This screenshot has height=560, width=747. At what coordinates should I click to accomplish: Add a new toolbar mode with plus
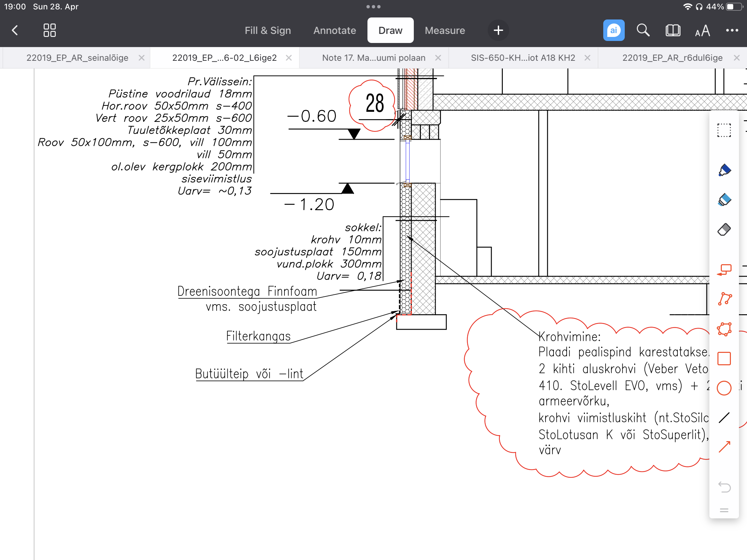pos(498,30)
